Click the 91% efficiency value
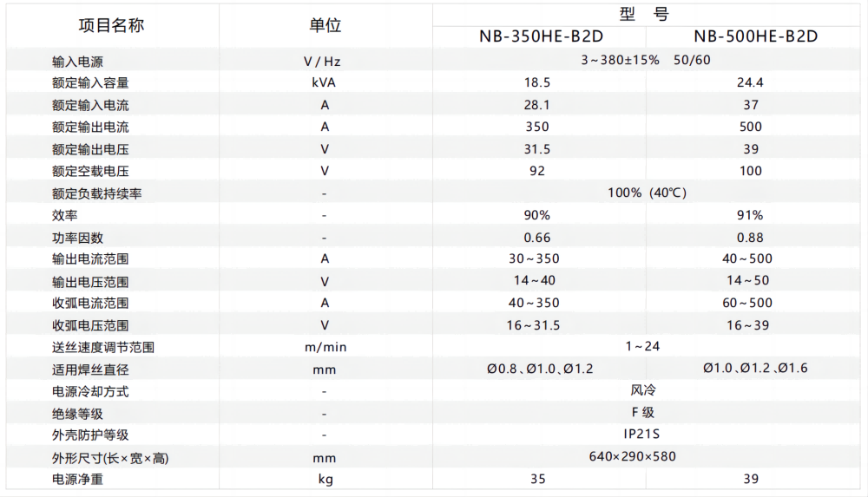868x497 pixels. click(x=751, y=215)
